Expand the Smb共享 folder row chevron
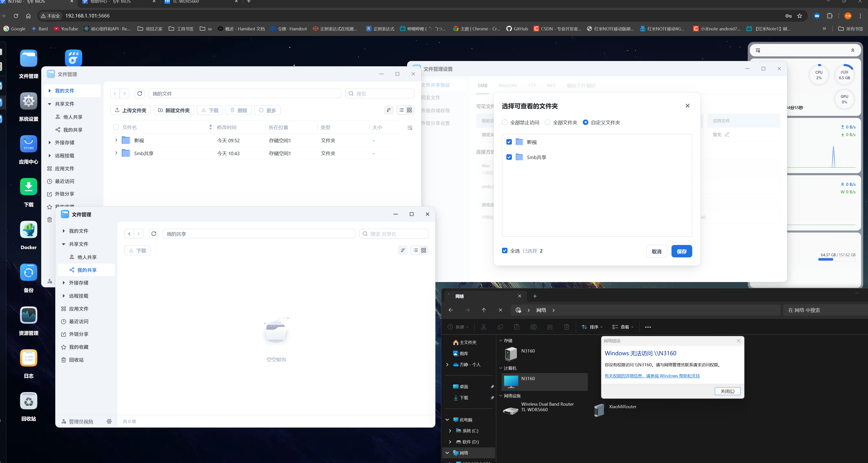 tap(116, 153)
